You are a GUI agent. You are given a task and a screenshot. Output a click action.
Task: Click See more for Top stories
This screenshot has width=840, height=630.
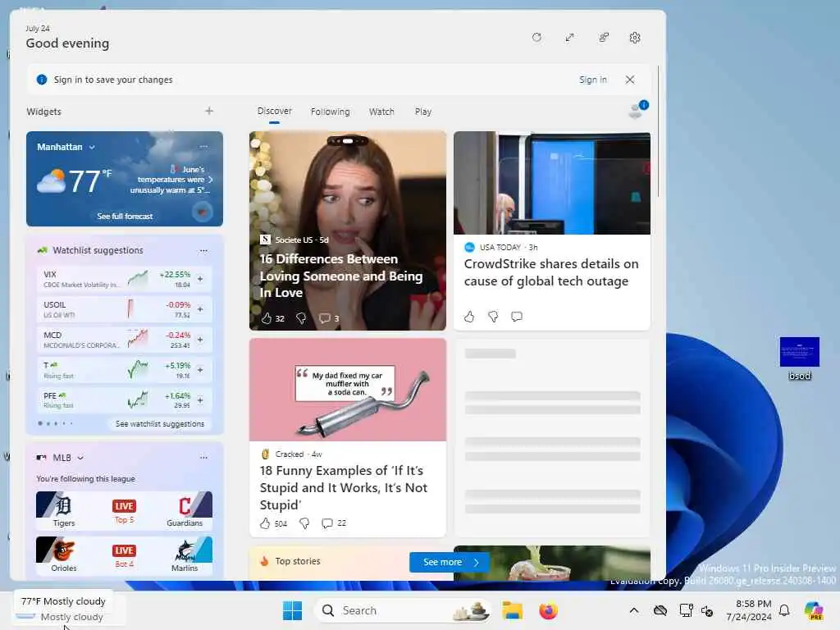tap(449, 562)
